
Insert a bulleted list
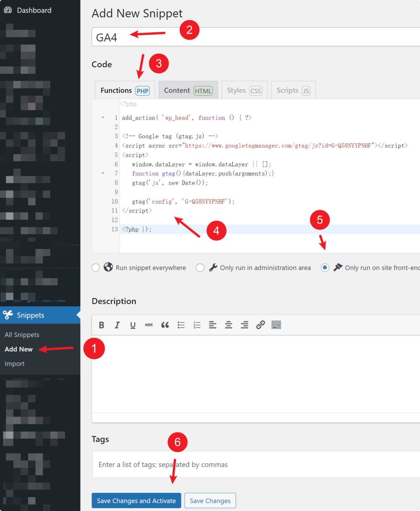[x=181, y=325]
